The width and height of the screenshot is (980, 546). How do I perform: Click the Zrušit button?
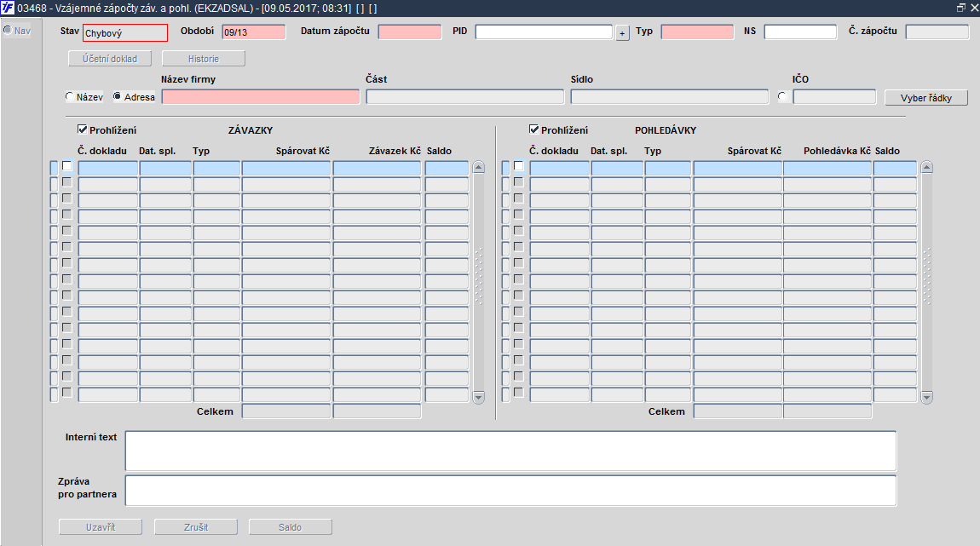(196, 527)
